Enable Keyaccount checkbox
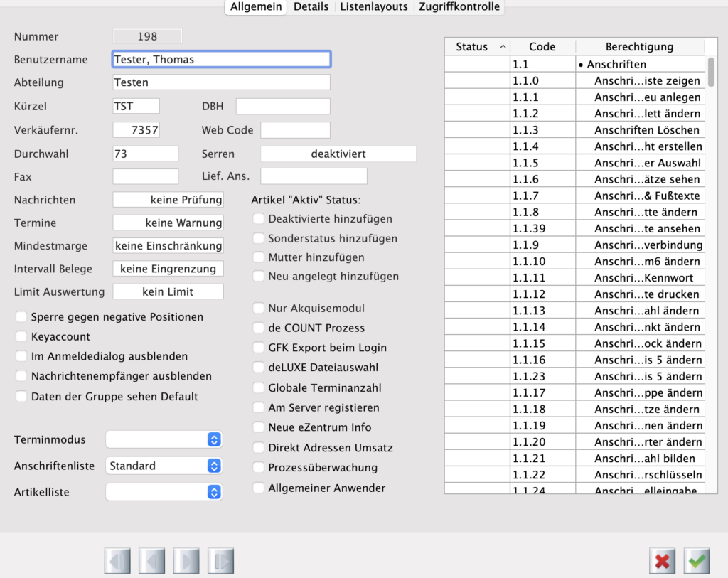Viewport: 728px width, 578px height. click(21, 337)
